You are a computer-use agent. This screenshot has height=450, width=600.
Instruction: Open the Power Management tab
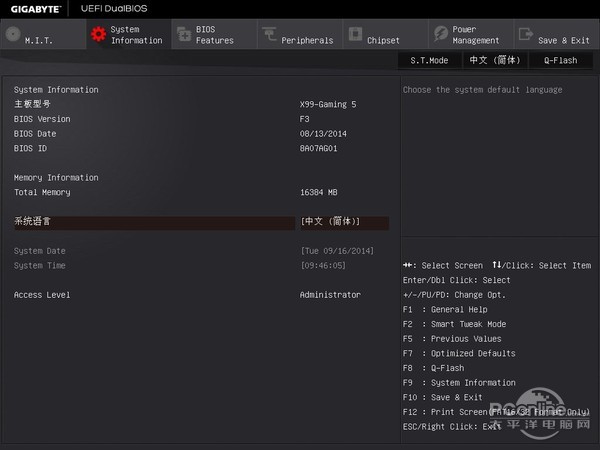471,34
